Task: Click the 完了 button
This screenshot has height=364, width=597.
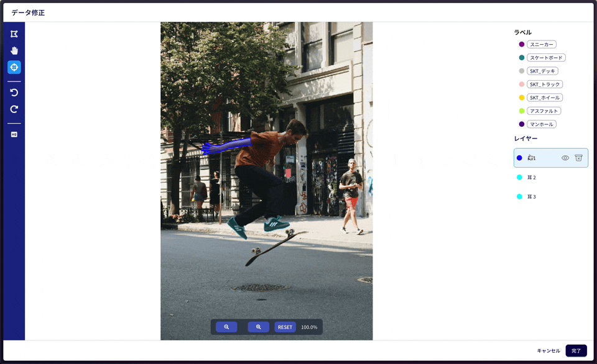Action: coord(576,351)
